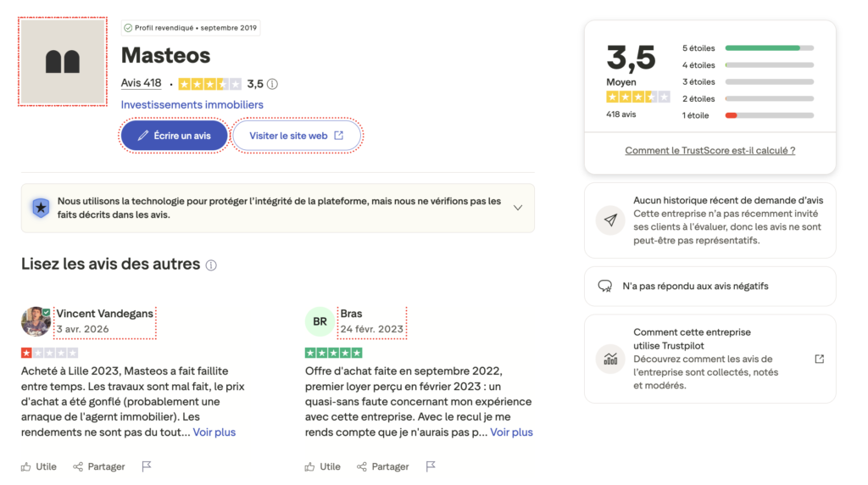Click the TrustScore info icon beside 3,5

click(x=272, y=84)
